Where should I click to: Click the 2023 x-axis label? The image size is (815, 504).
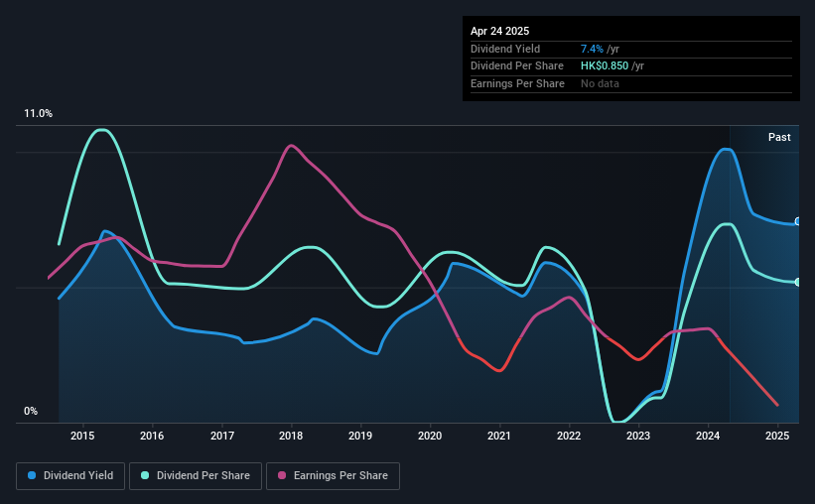pyautogui.click(x=638, y=436)
